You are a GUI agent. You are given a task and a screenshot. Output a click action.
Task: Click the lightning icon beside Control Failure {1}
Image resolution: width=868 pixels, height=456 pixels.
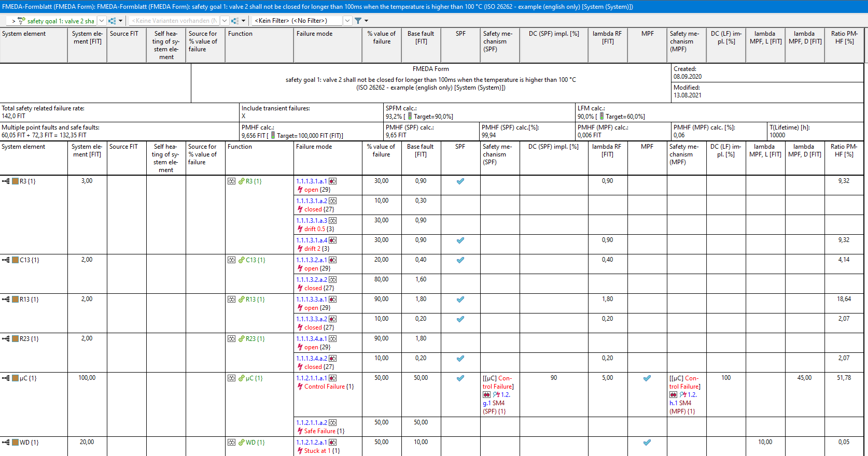pos(300,387)
